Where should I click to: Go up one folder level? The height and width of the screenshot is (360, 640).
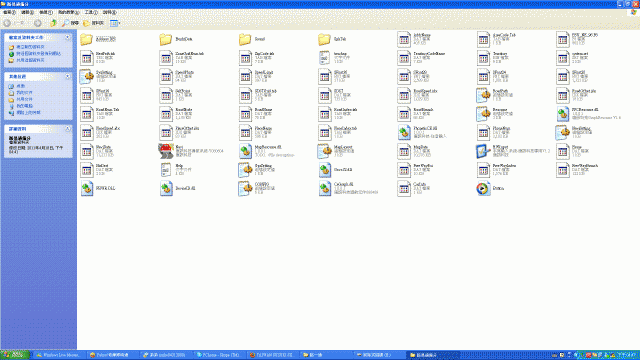click(x=53, y=23)
